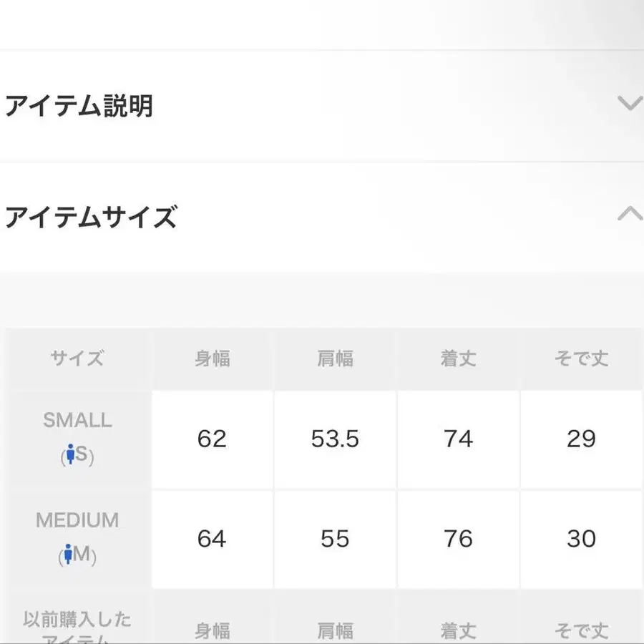Click the 身幅 column header
644x644 pixels.
click(x=213, y=358)
